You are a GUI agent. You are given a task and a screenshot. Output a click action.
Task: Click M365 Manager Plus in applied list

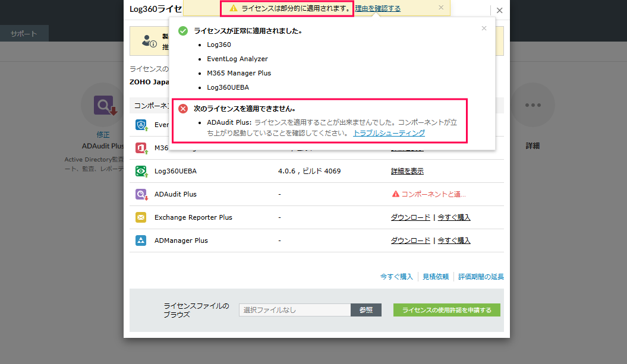click(239, 73)
